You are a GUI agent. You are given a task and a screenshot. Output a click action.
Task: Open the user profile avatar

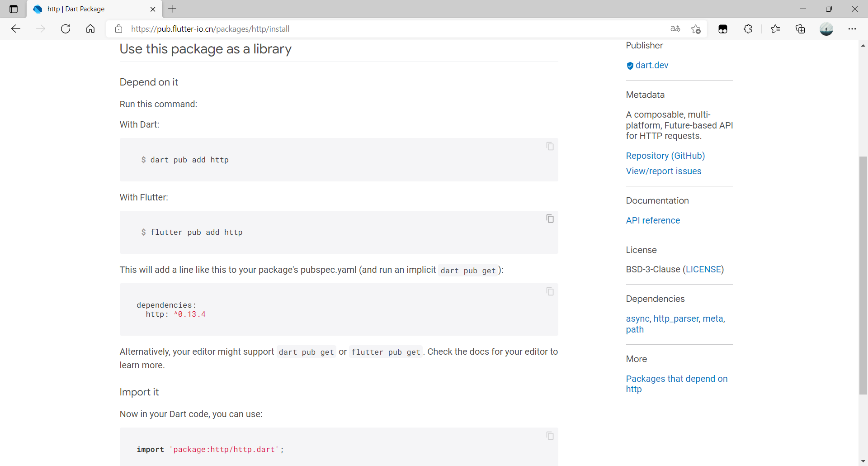(826, 29)
